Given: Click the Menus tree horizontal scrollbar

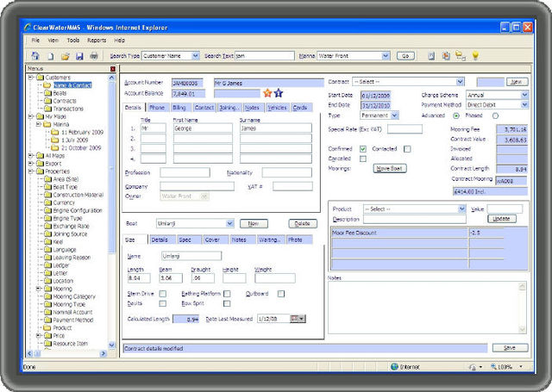Looking at the screenshot, I should (67, 353).
